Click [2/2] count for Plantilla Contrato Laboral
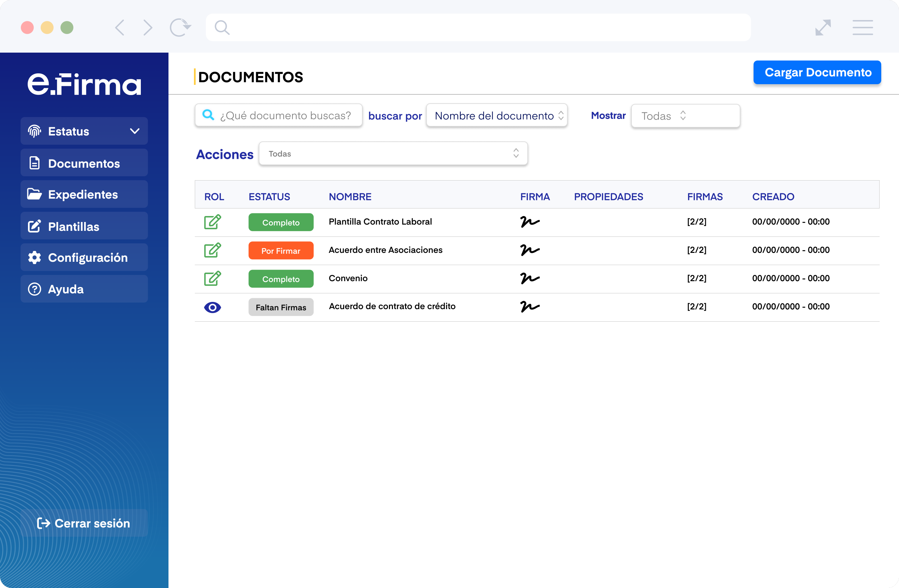Viewport: 899px width, 588px height. click(697, 222)
